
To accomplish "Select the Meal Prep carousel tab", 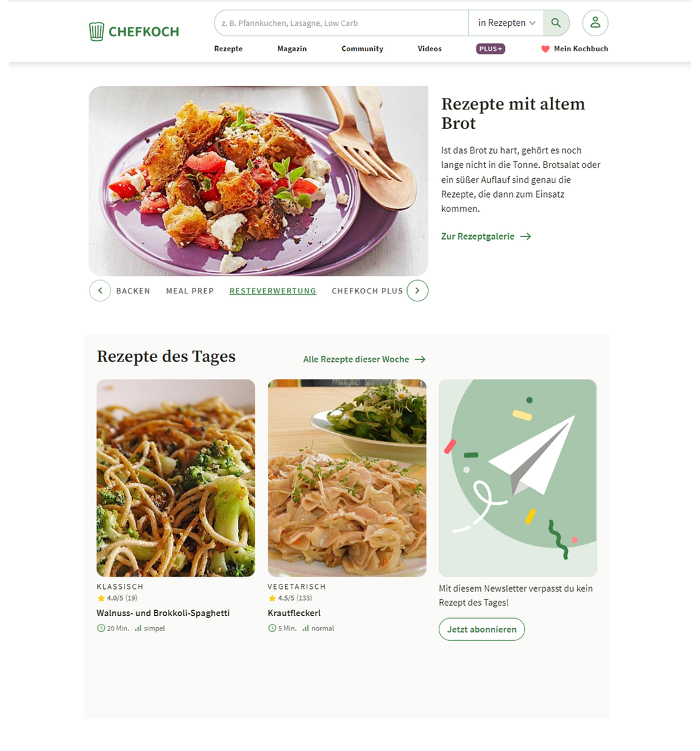I will (190, 291).
